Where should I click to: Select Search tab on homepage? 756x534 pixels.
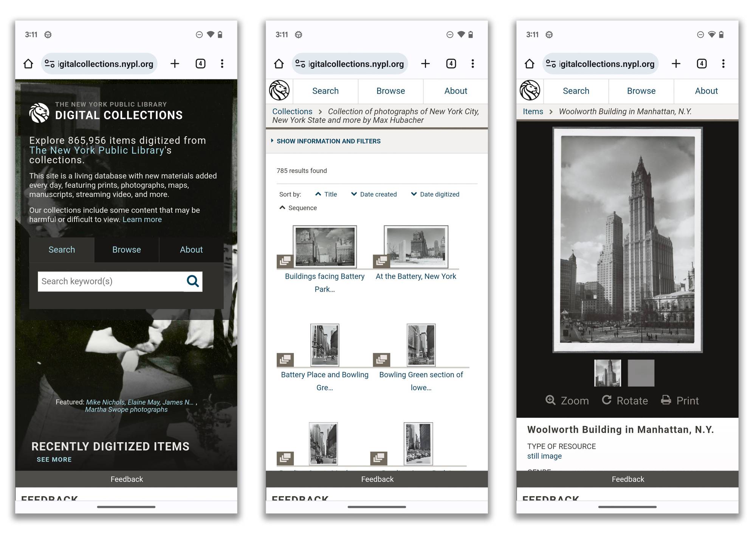tap(62, 250)
